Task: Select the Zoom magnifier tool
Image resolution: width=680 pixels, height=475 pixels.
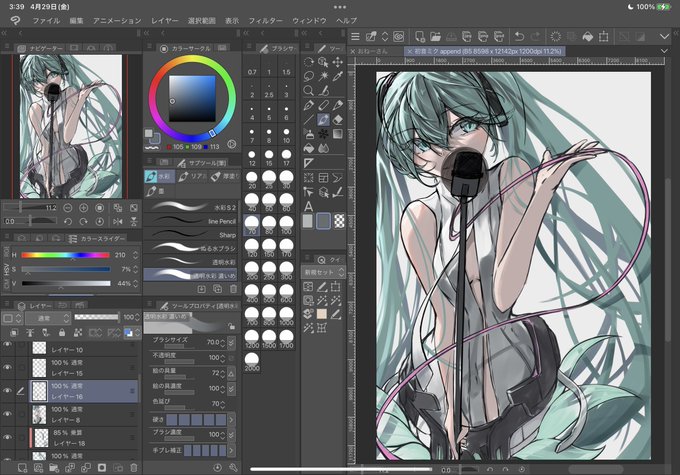Action: pos(309,90)
